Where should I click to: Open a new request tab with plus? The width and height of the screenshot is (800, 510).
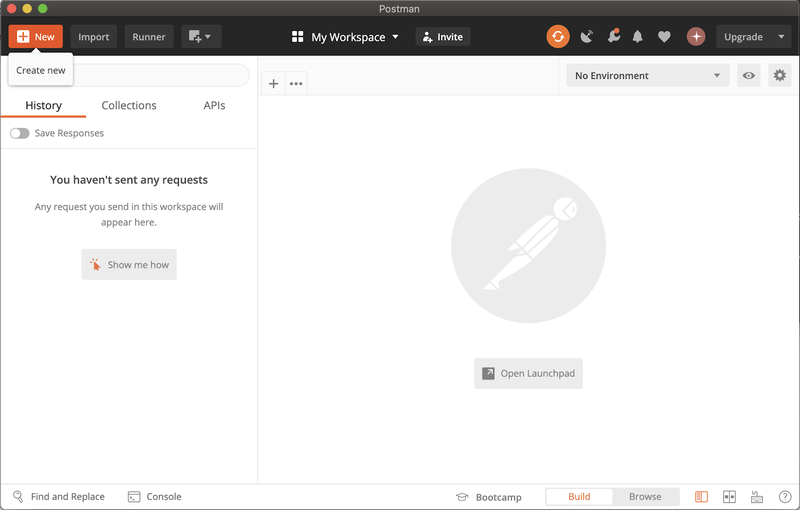click(273, 84)
